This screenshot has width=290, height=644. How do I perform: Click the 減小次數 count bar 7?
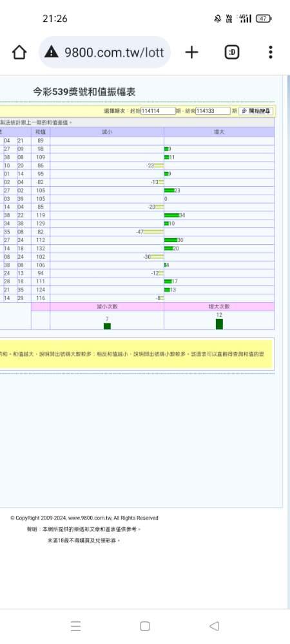(107, 326)
